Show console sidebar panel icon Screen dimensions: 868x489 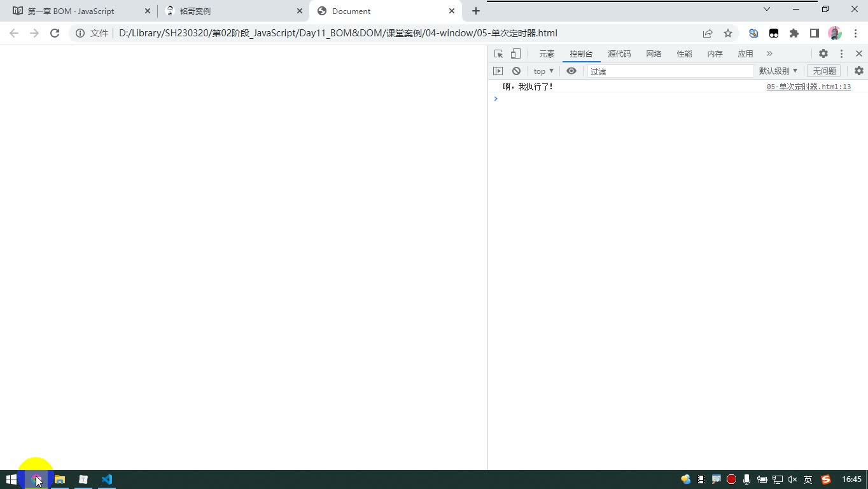click(x=498, y=71)
